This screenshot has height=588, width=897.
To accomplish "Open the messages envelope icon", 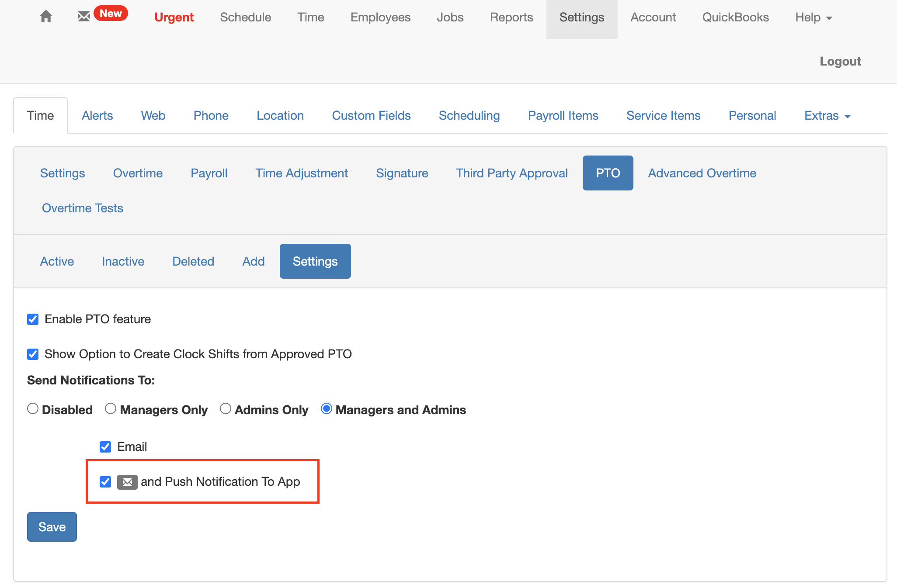I will [x=83, y=17].
